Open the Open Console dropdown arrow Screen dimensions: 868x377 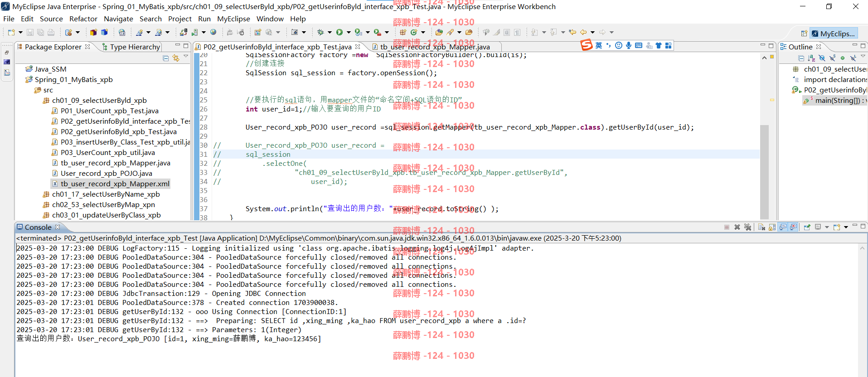pos(846,227)
